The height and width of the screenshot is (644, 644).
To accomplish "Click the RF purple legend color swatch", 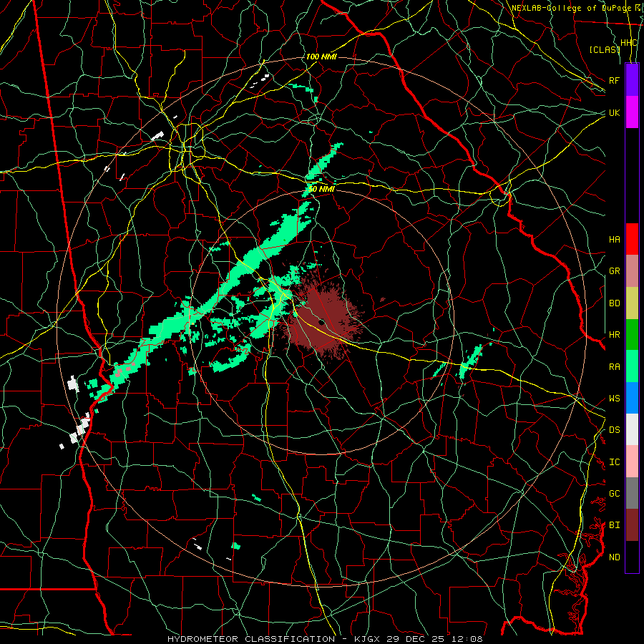I will click(632, 80).
